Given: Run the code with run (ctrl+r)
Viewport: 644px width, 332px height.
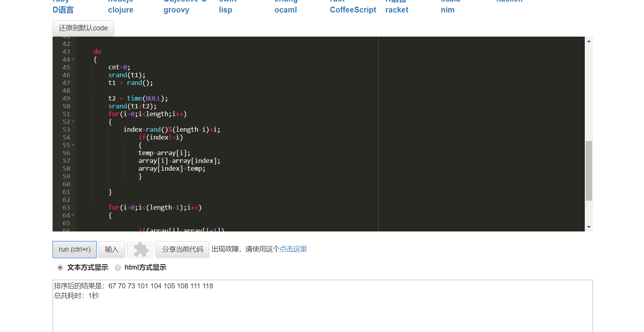Looking at the screenshot, I should click(x=74, y=249).
